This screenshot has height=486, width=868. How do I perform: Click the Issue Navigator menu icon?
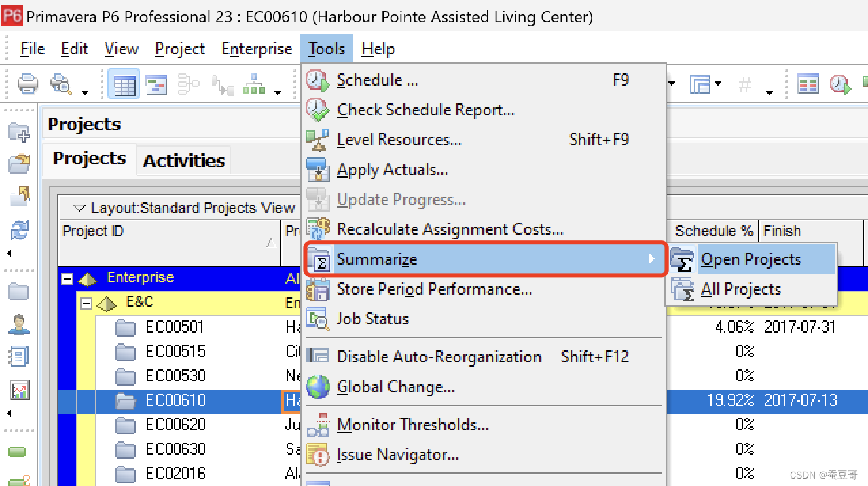pyautogui.click(x=317, y=455)
